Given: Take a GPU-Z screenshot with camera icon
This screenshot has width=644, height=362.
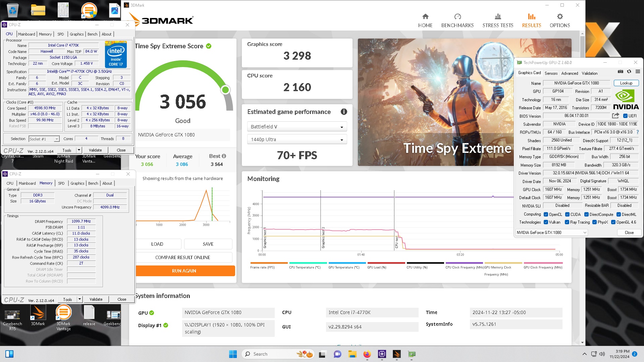Looking at the screenshot, I should coord(621,72).
